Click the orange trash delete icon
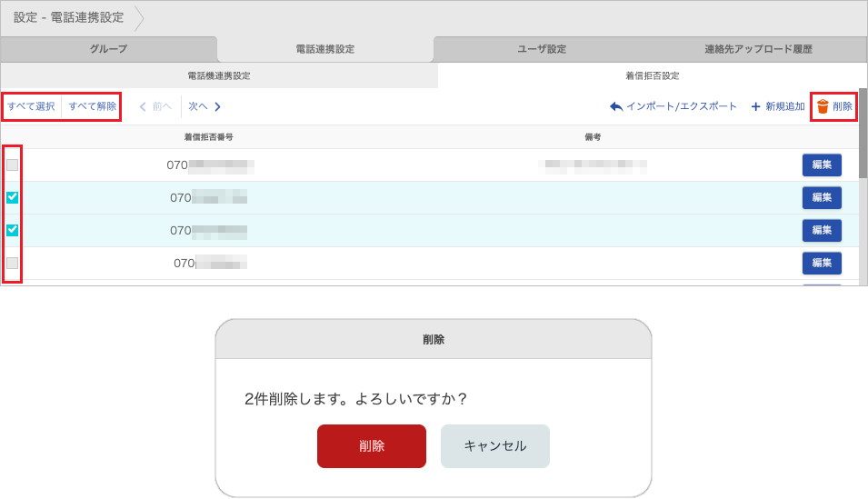Image resolution: width=868 pixels, height=499 pixels. 823,106
